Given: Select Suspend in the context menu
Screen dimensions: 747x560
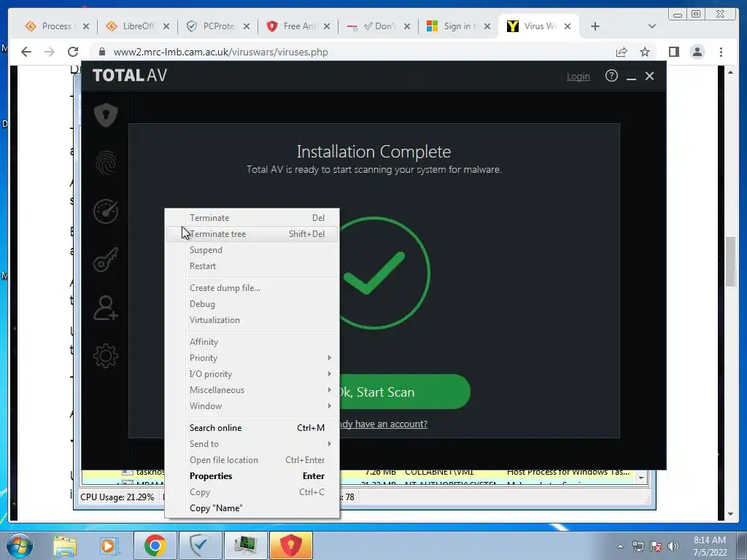Looking at the screenshot, I should tap(252, 250).
